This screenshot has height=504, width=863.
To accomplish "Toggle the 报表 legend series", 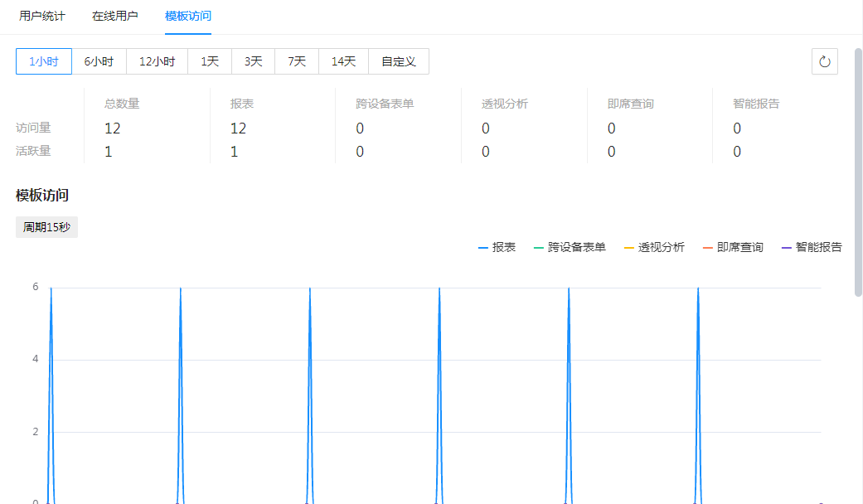I will tap(497, 247).
